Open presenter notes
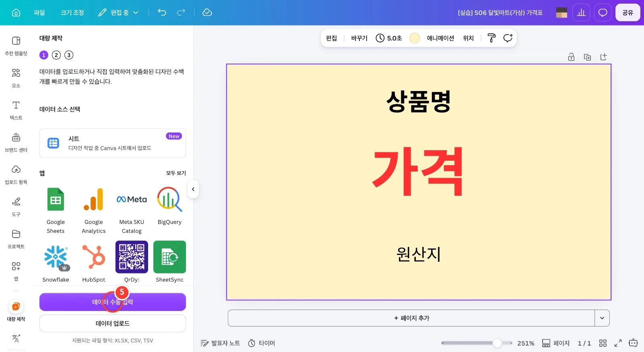Image resolution: width=644 pixels, height=352 pixels. (x=220, y=343)
